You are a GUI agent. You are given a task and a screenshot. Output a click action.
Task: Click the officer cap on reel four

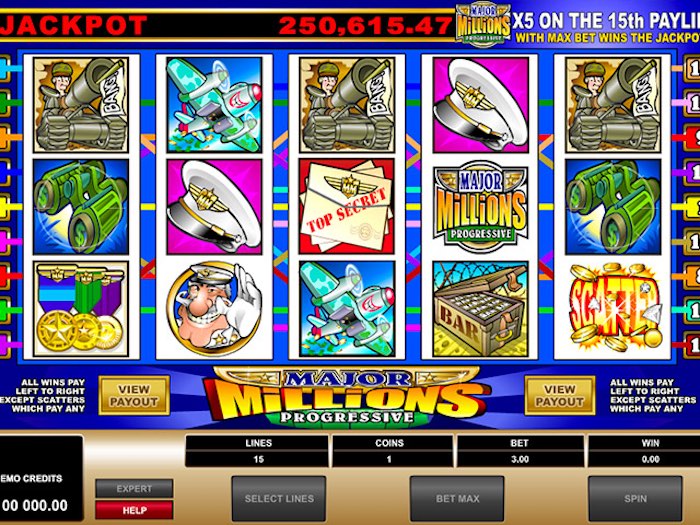[480, 104]
